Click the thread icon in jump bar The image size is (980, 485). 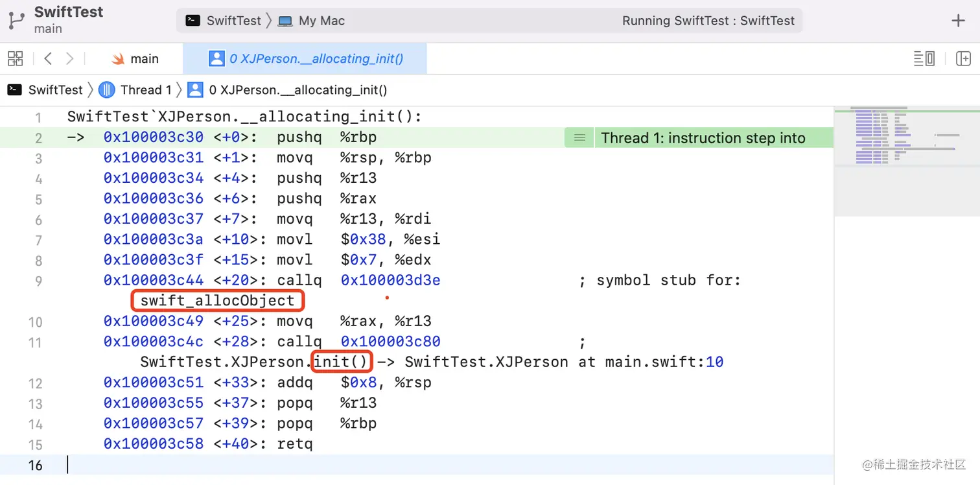coord(107,90)
